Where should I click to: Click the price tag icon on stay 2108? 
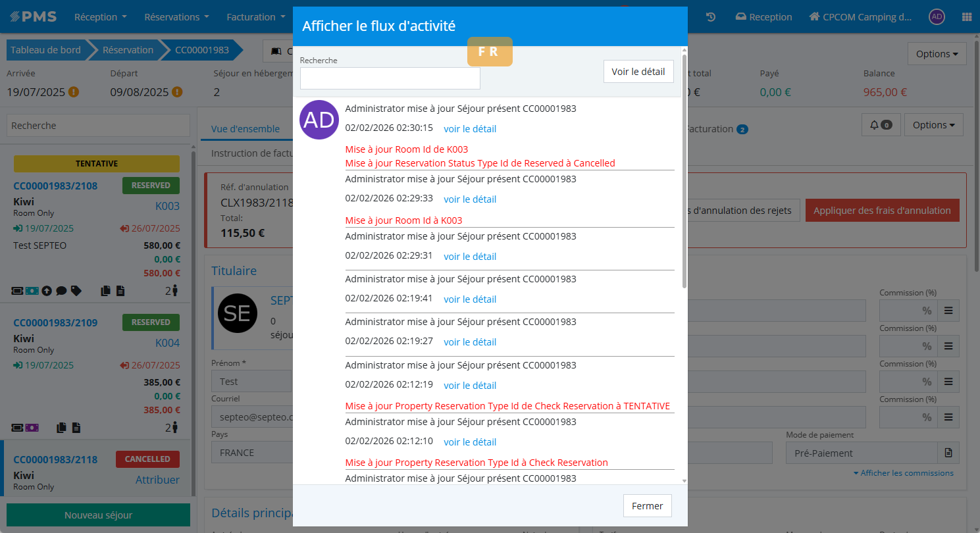point(76,290)
